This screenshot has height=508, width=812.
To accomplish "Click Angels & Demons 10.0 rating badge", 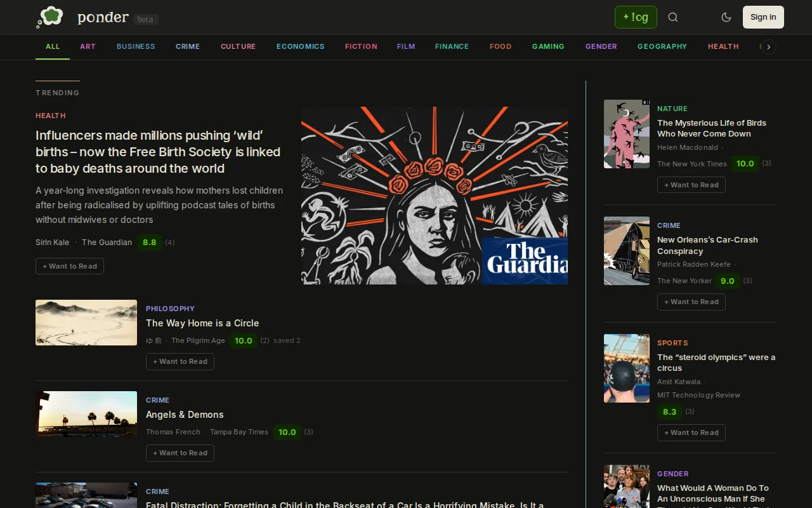I will 287,432.
